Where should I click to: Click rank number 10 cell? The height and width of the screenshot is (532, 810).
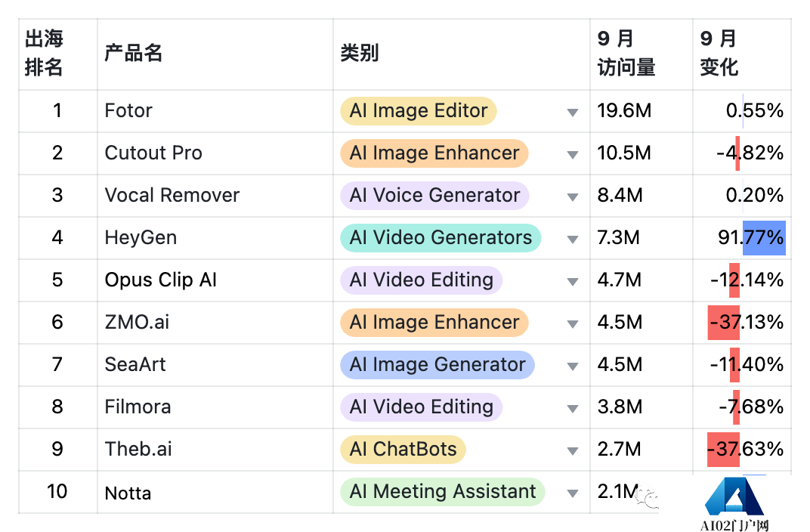click(x=58, y=492)
